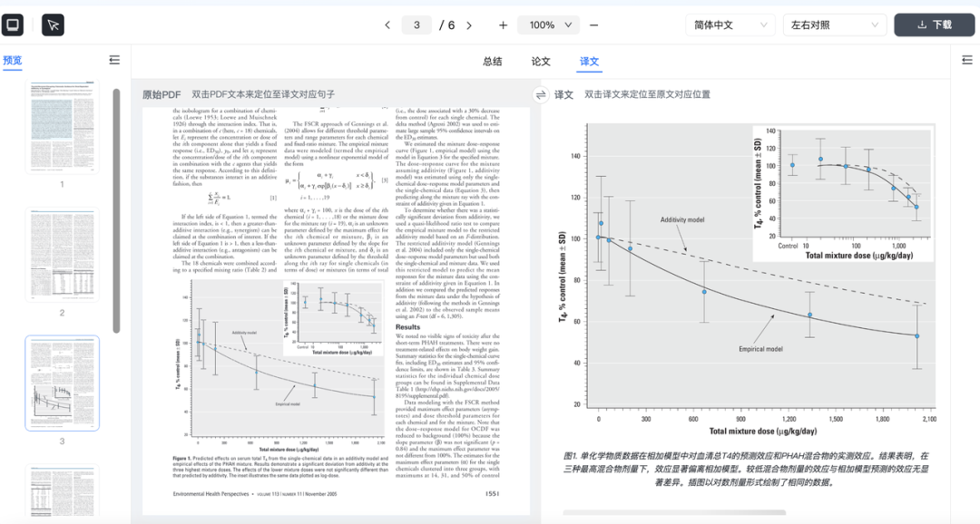
Task: Switch to the 总结 tab
Action: [x=493, y=62]
